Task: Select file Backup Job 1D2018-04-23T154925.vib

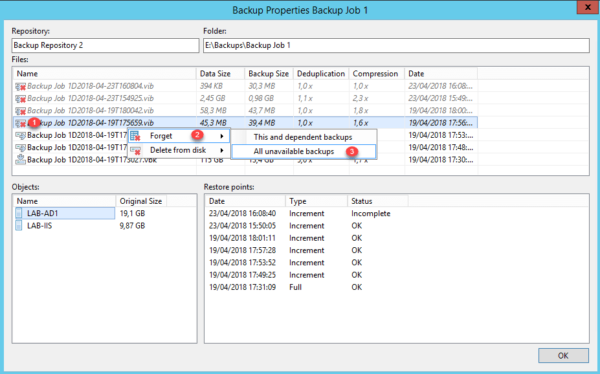Action: 90,98
